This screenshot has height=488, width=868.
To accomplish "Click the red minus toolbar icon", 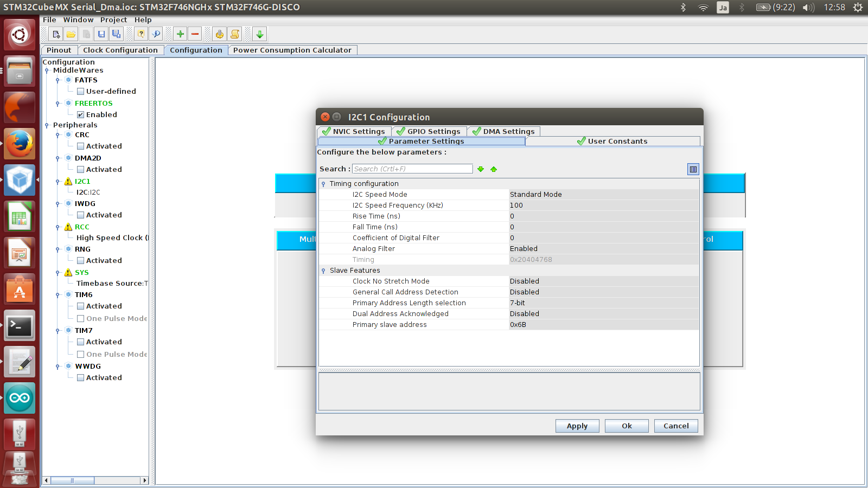I will point(195,34).
